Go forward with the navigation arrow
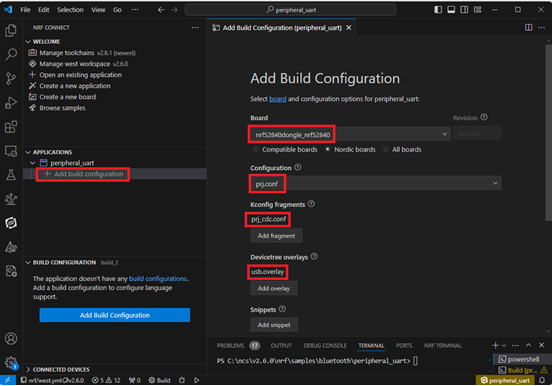Viewport: 552px width, 386px height. pos(174,10)
